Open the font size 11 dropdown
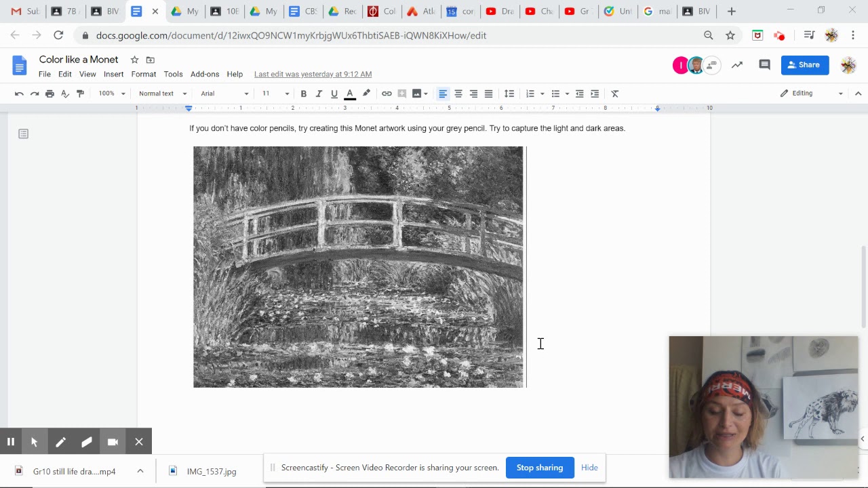 pos(275,94)
